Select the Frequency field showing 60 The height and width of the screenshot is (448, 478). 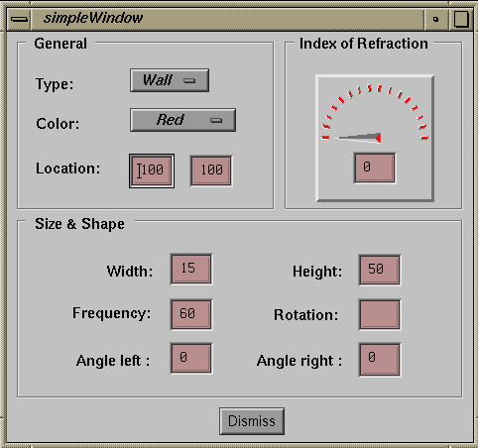pos(191,314)
